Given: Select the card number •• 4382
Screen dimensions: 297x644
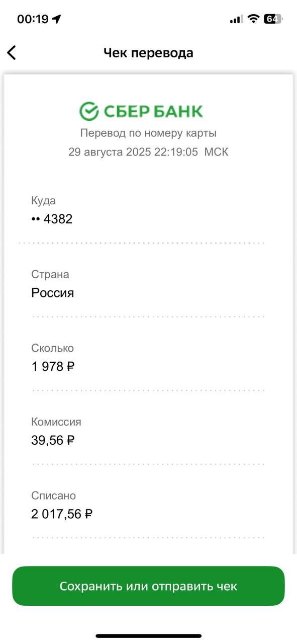Looking at the screenshot, I should click(x=52, y=219).
